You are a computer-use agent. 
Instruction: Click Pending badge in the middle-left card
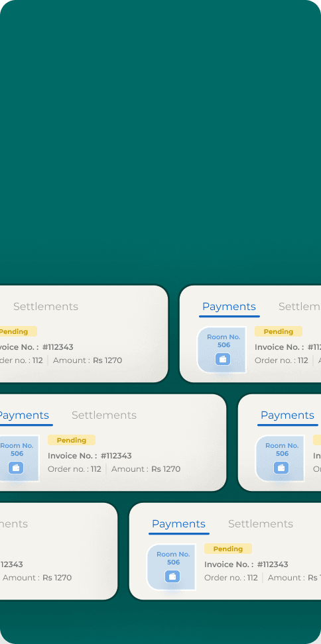pyautogui.click(x=72, y=440)
